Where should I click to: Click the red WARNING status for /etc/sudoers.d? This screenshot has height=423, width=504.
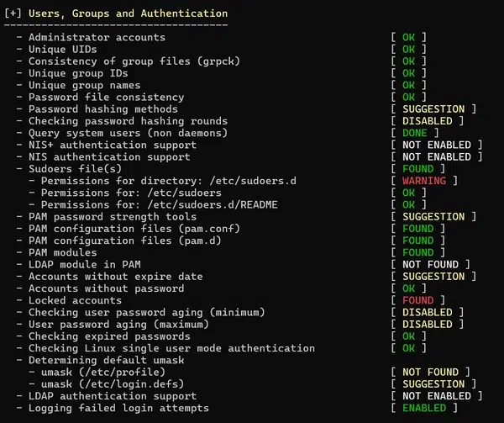(423, 181)
